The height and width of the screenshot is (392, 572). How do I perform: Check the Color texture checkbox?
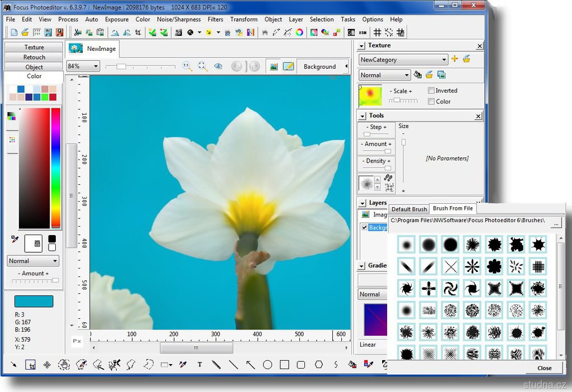(431, 102)
